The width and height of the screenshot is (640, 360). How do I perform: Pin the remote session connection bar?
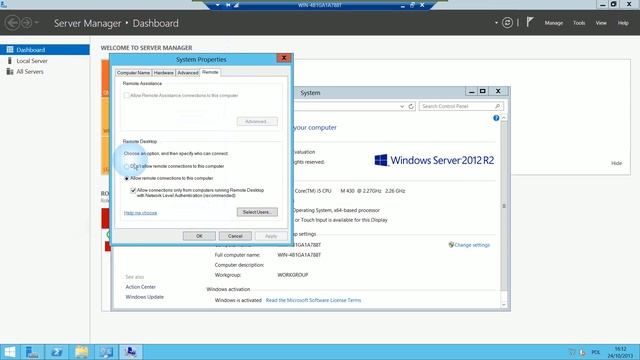coord(228,5)
